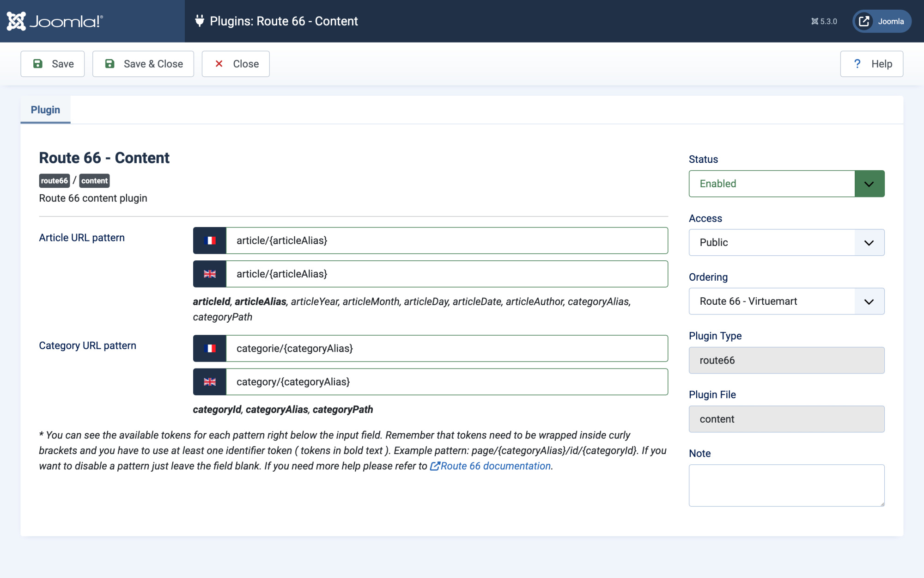
Task: Click the Route 66 content plugin description
Action: (x=93, y=198)
